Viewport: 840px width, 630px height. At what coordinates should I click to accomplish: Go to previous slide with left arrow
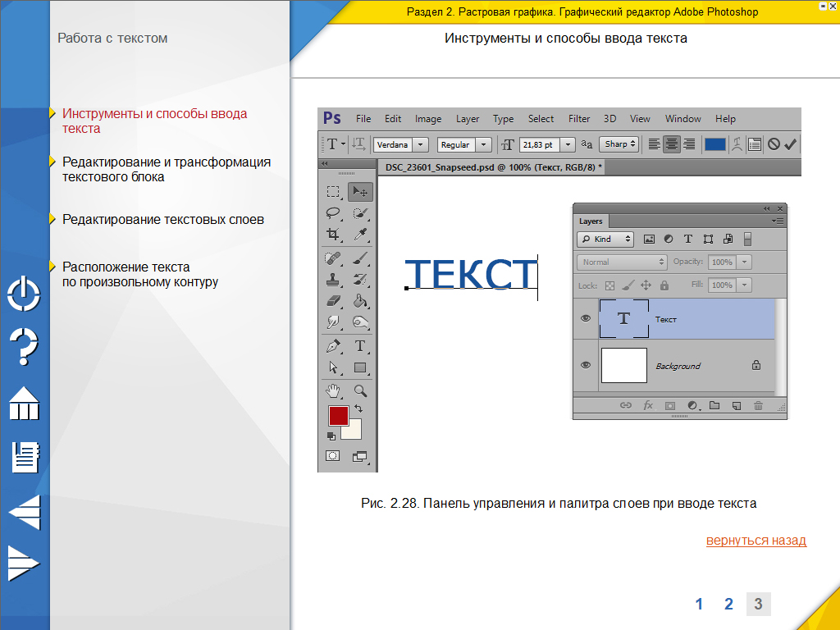click(25, 512)
